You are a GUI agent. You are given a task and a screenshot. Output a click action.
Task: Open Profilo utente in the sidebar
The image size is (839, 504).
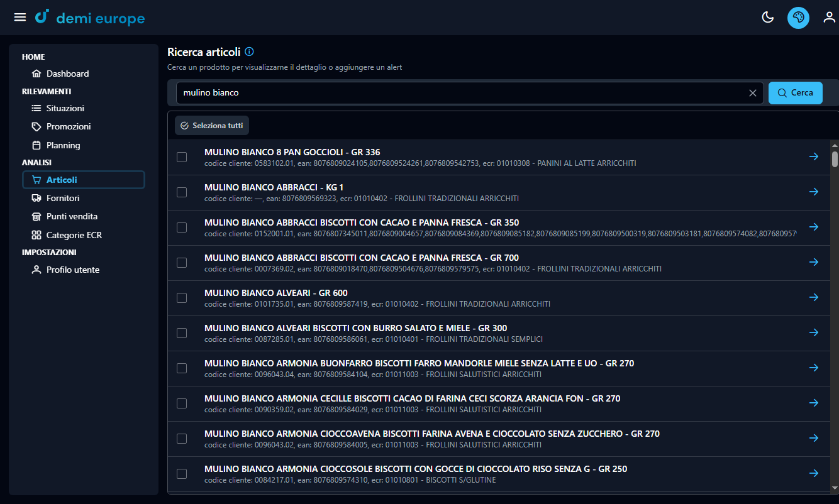pos(83,270)
